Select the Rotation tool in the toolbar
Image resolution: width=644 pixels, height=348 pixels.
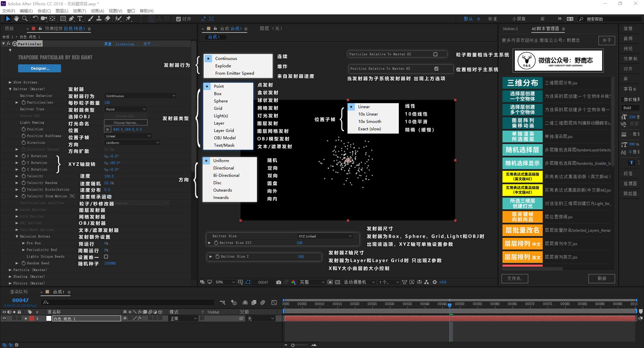click(36, 19)
